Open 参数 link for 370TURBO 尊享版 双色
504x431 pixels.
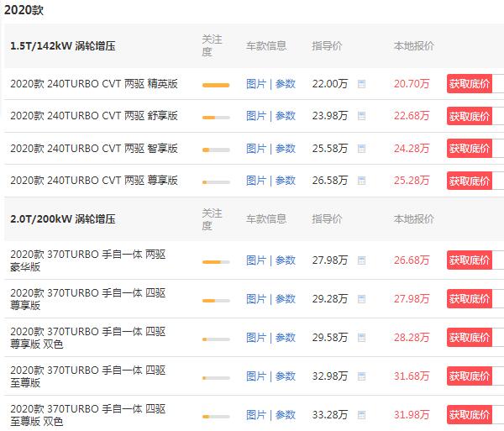(x=286, y=338)
